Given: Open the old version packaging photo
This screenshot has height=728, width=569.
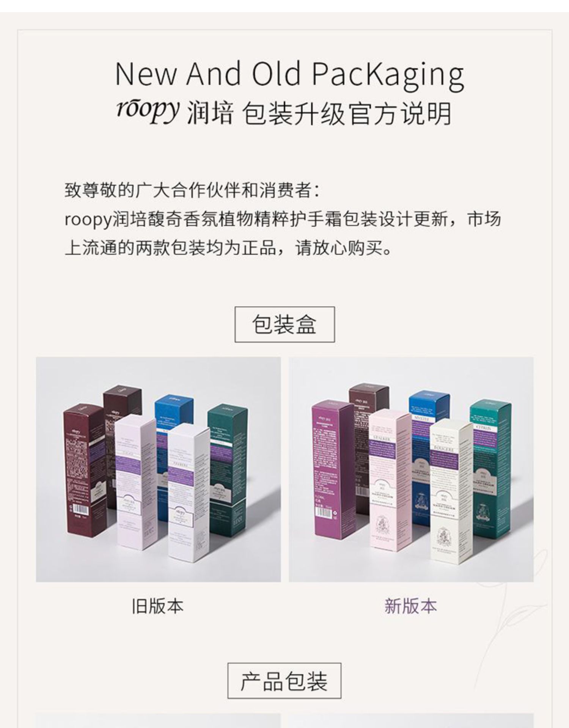Looking at the screenshot, I should point(158,469).
